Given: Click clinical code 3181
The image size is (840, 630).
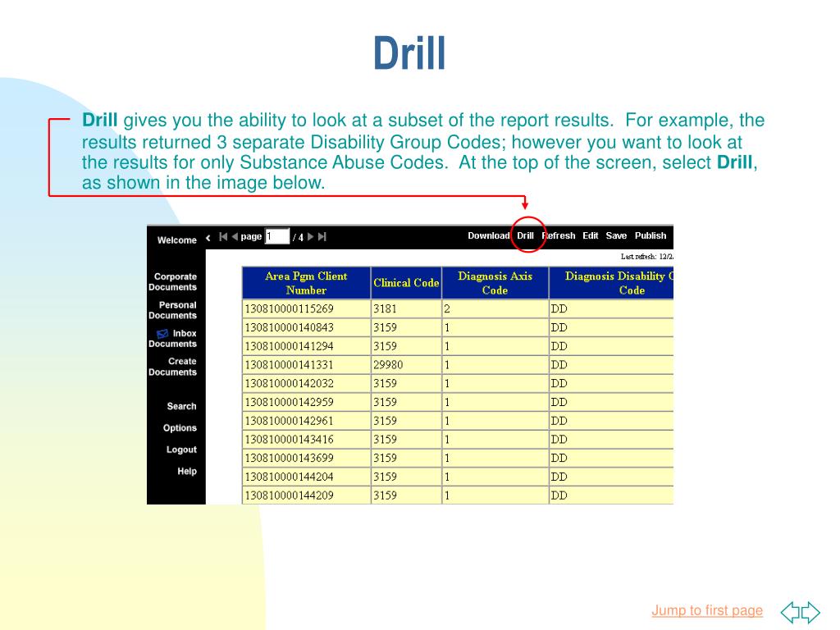Looking at the screenshot, I should (x=386, y=309).
